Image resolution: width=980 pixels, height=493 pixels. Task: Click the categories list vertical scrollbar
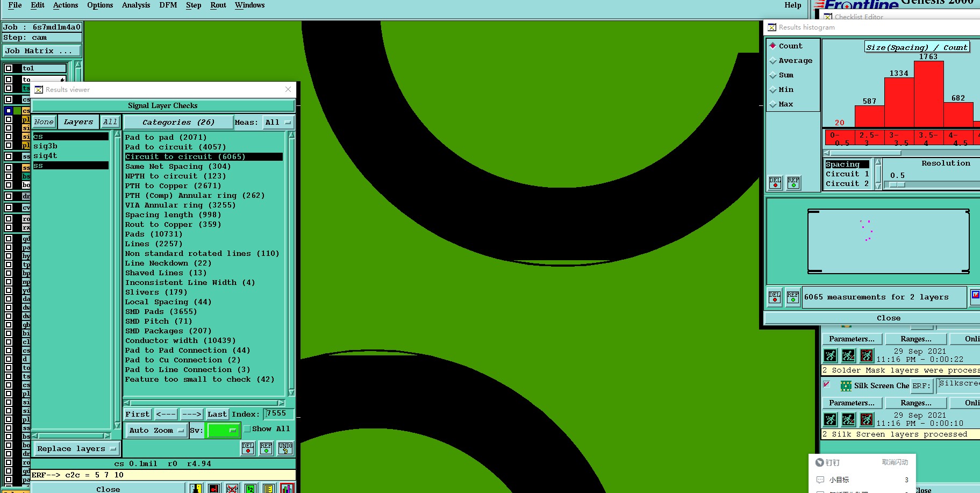point(291,263)
